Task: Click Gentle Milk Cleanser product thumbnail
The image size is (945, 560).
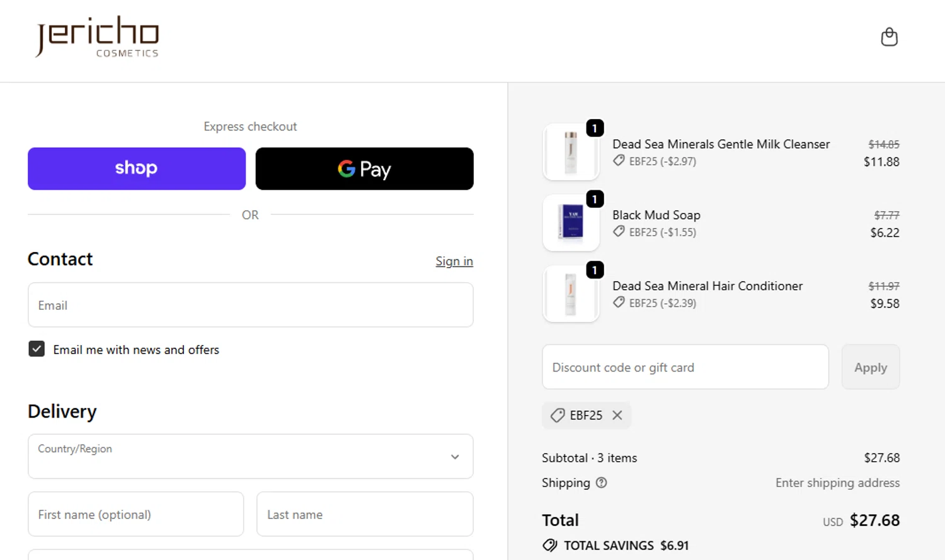Action: tap(571, 152)
